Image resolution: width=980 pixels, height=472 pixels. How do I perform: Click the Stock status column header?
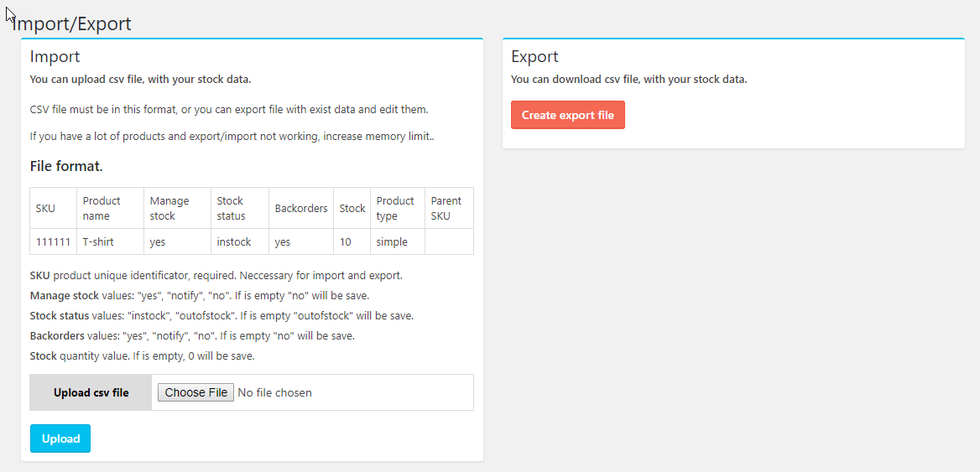click(x=231, y=208)
